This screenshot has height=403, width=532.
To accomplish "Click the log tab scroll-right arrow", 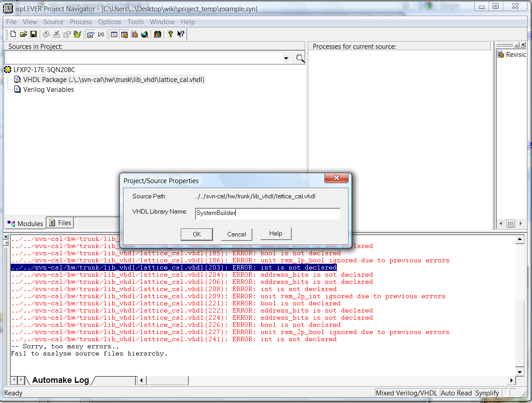I will click(x=21, y=380).
